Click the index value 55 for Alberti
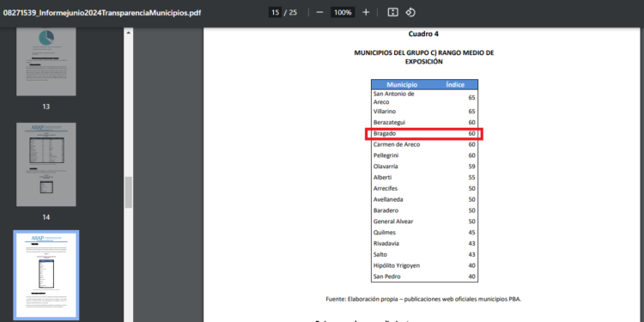The height and width of the screenshot is (322, 644). click(471, 178)
